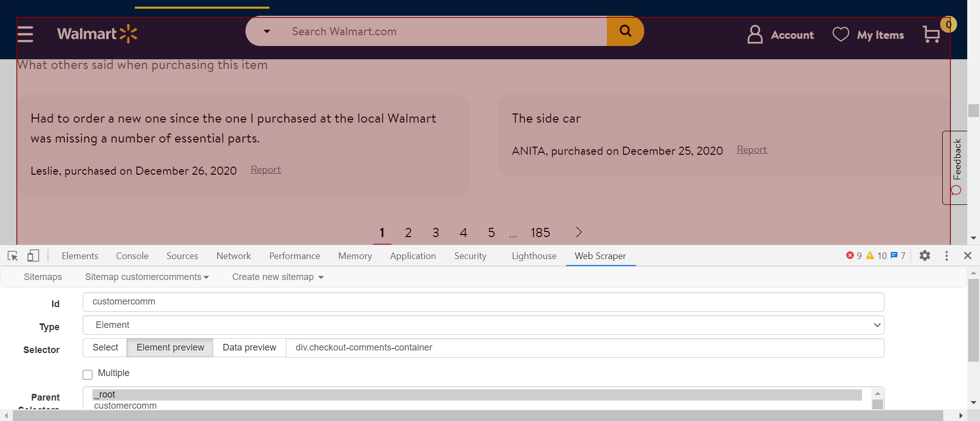980x421 pixels.
Task: Open the Sitemap customercomments dropdown
Action: point(147,277)
